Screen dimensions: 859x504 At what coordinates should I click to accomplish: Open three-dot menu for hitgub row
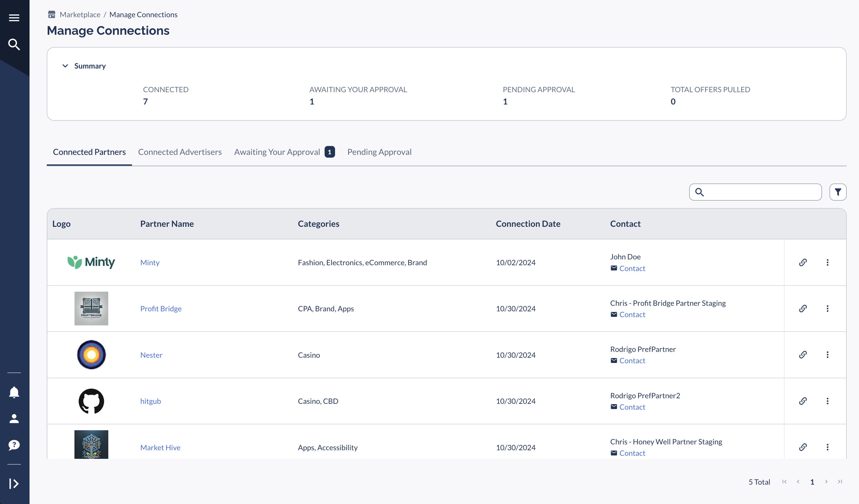click(x=827, y=401)
